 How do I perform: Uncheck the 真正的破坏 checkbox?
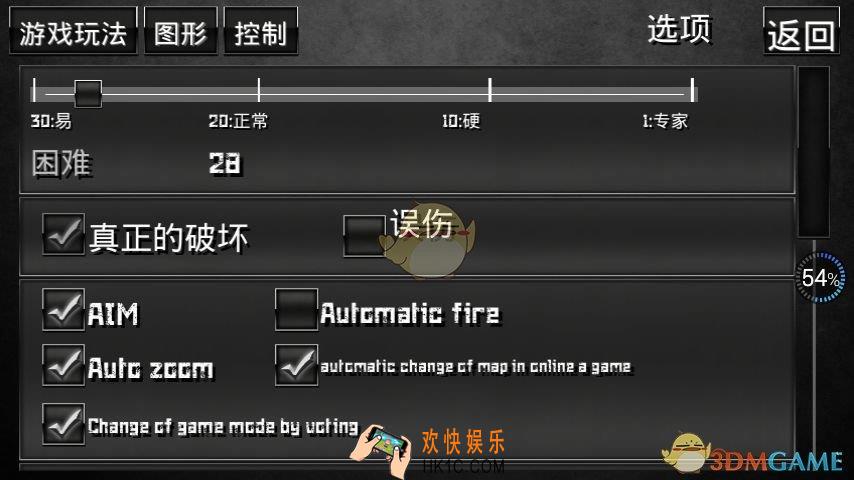pos(63,234)
